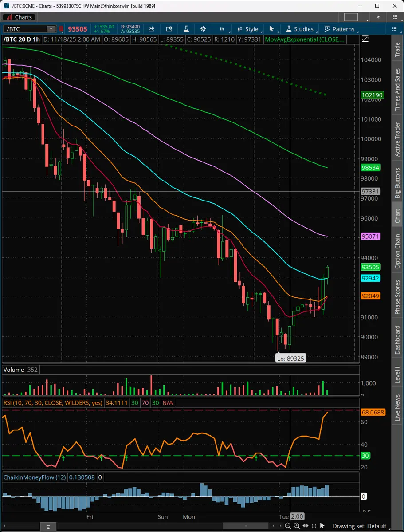Click the Volume study label
This screenshot has height=532, width=404.
tap(14, 370)
